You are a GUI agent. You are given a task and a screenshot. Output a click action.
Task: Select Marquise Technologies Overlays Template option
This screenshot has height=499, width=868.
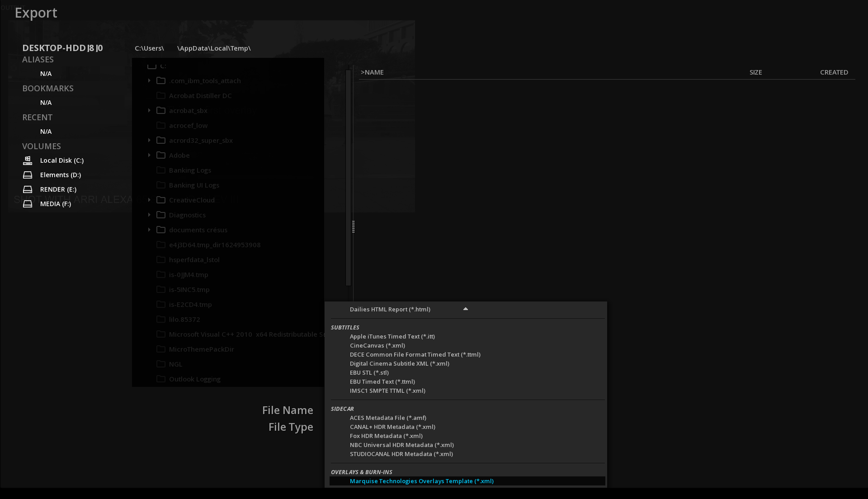pos(421,481)
